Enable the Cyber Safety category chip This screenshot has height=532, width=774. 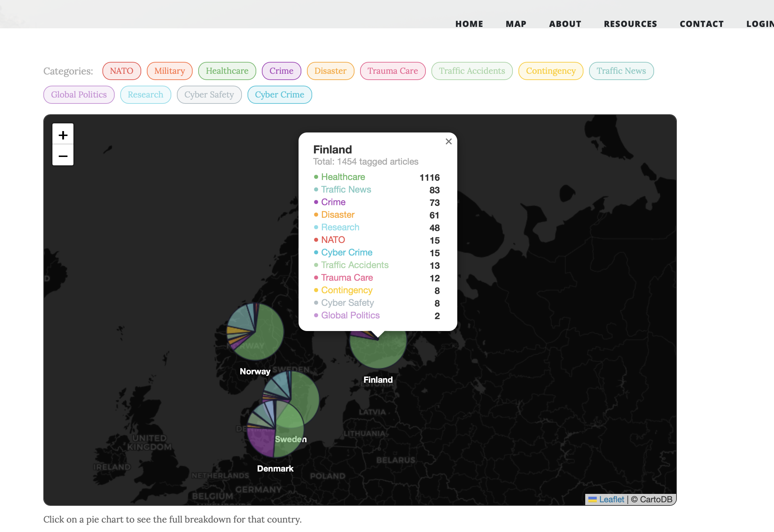[209, 95]
